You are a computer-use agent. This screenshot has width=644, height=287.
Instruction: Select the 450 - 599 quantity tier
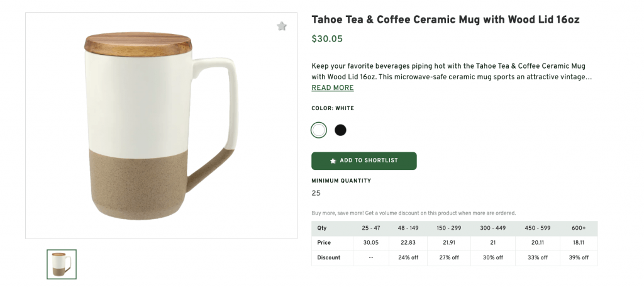pos(537,228)
